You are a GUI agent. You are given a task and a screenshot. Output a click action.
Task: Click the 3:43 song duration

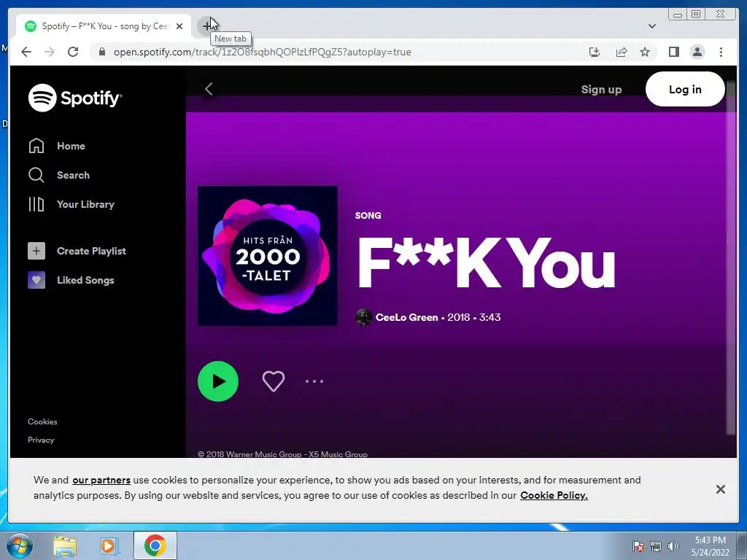point(489,317)
